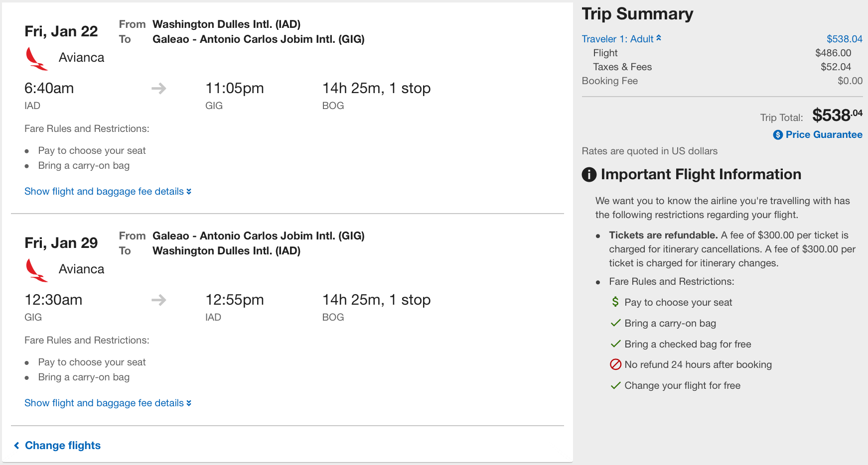Click the Fri, Jan 22 date heading
Viewport: 868px width, 465px height.
coord(61,31)
